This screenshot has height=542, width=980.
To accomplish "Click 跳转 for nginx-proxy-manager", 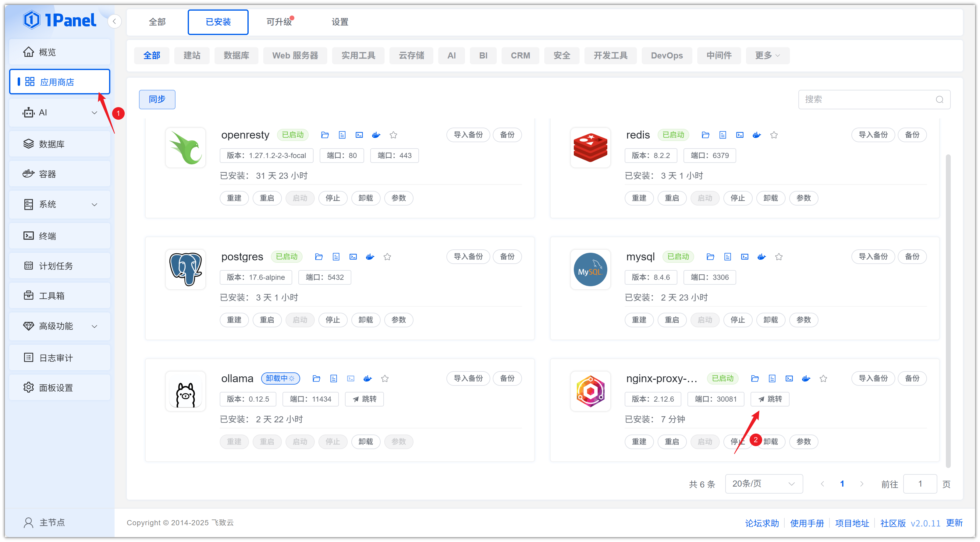I will [x=770, y=399].
